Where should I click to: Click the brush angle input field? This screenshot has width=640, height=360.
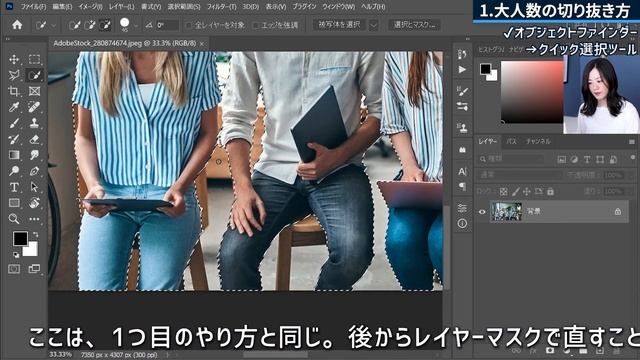click(x=167, y=25)
